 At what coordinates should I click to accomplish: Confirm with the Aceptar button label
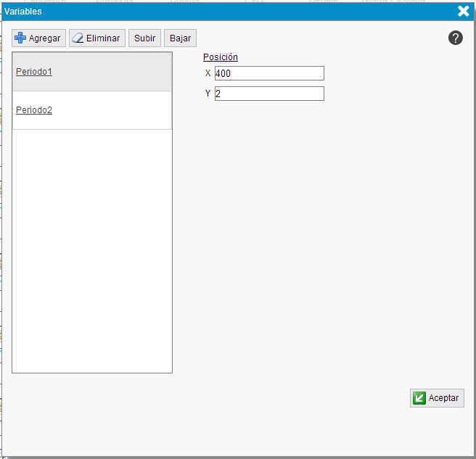tap(443, 398)
